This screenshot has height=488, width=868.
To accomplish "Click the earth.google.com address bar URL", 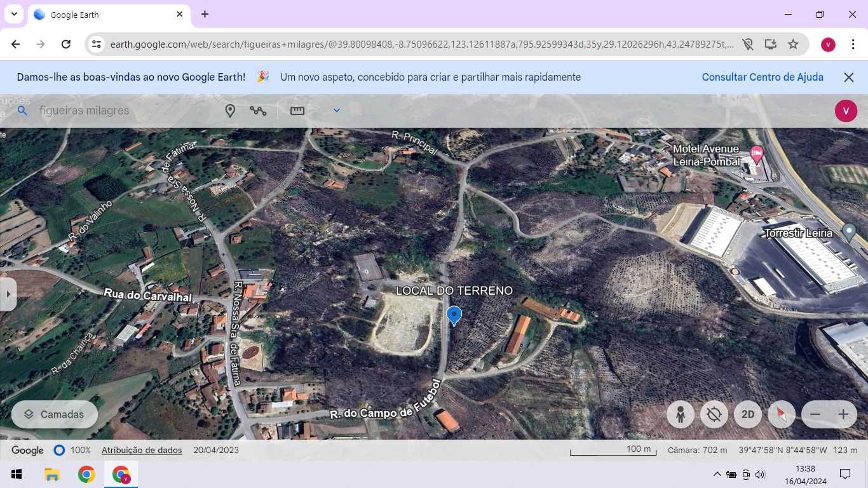I will pyautogui.click(x=422, y=44).
